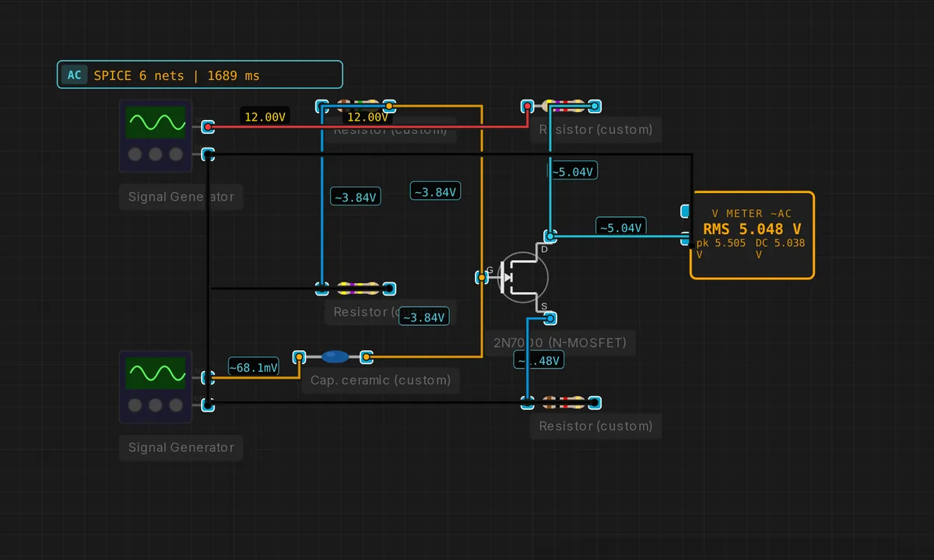Click the SPICE 6 nets status text
The height and width of the screenshot is (560, 934).
[177, 75]
